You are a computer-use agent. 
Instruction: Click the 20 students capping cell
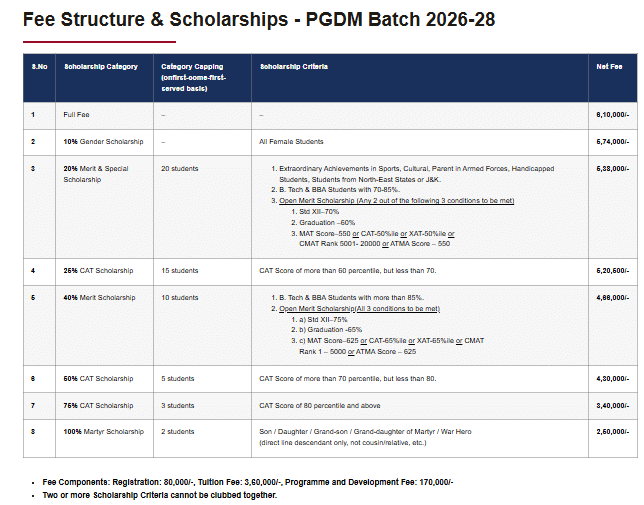point(179,169)
